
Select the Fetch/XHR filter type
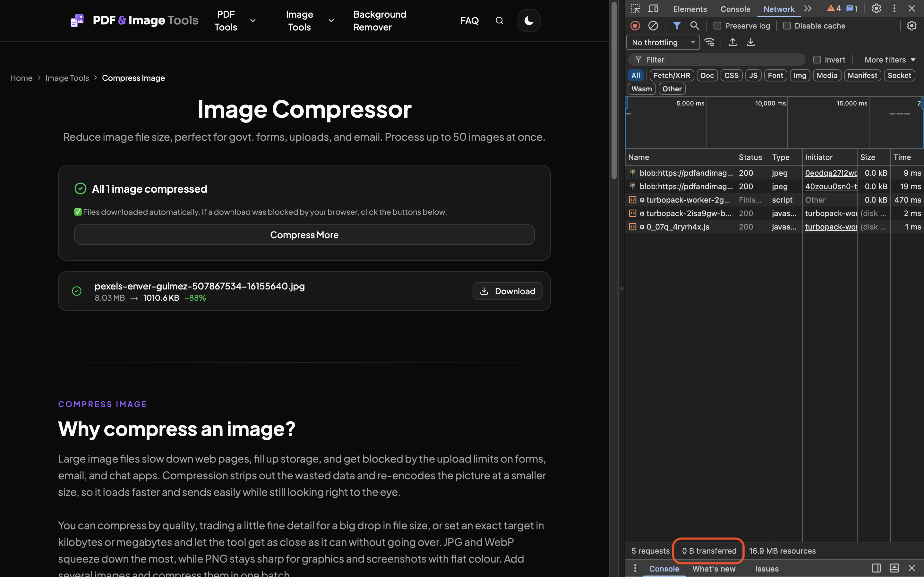672,76
